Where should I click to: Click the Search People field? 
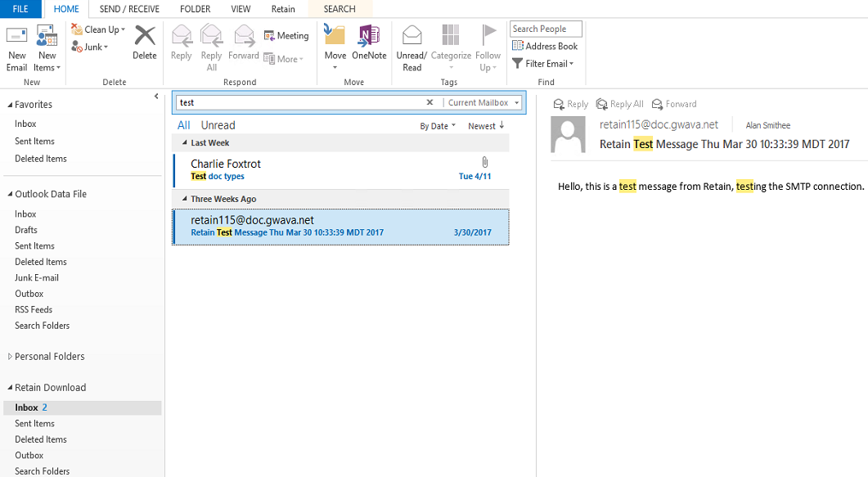click(x=546, y=29)
